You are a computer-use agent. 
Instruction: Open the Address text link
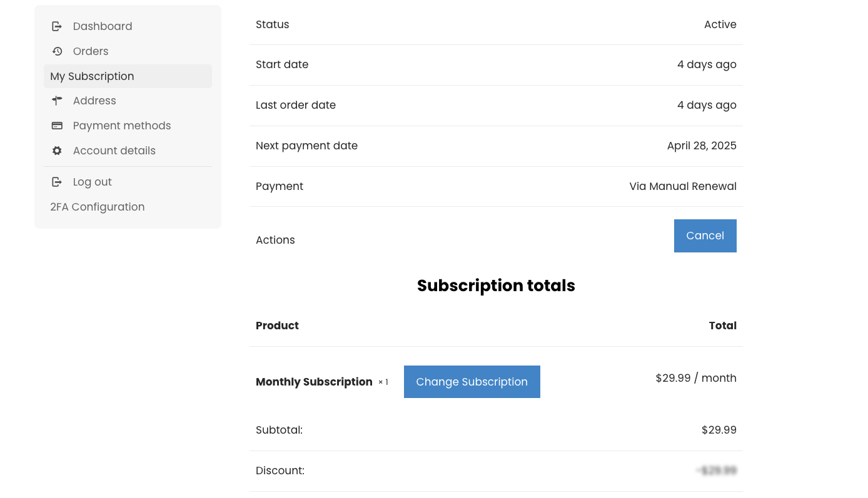(94, 101)
